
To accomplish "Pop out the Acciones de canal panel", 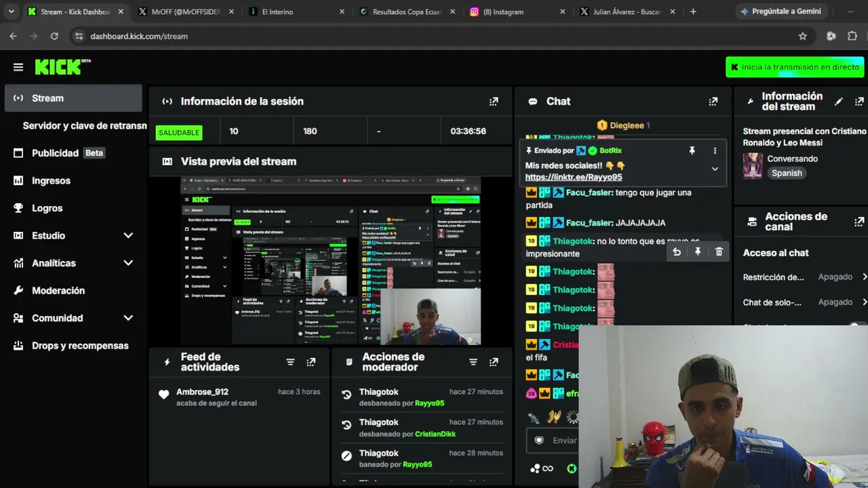I will point(859,222).
